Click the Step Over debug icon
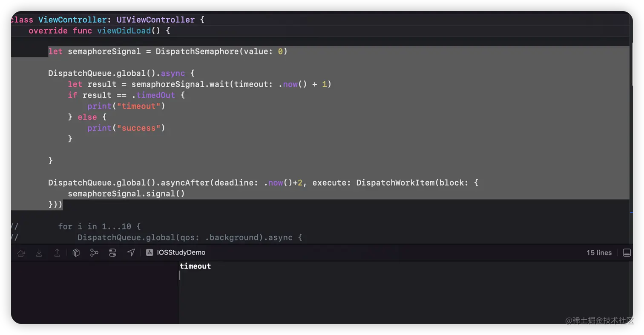This screenshot has width=644, height=335. 20,253
